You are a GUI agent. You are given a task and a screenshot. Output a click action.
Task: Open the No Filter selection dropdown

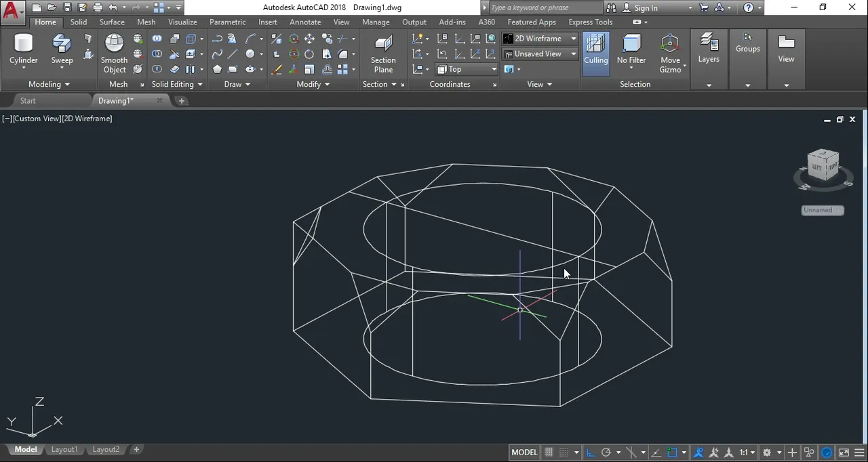point(631,53)
